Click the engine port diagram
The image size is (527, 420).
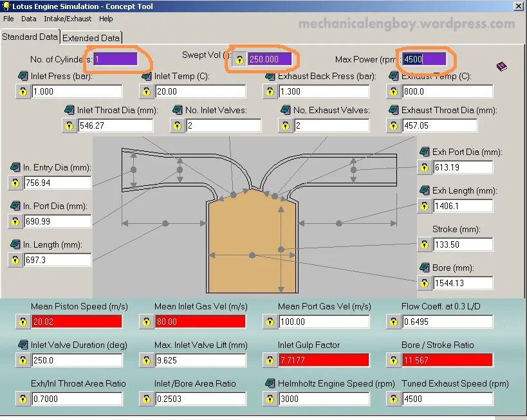tap(255, 217)
